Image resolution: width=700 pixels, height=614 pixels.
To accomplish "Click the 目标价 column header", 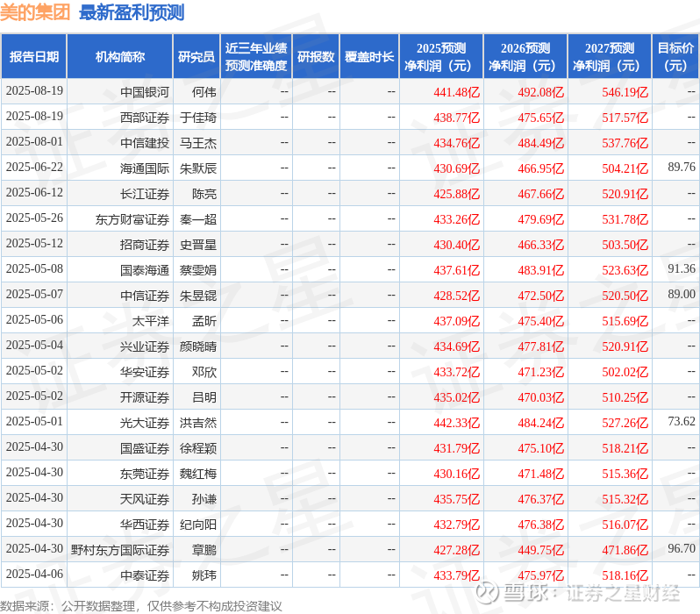I will tap(675, 57).
